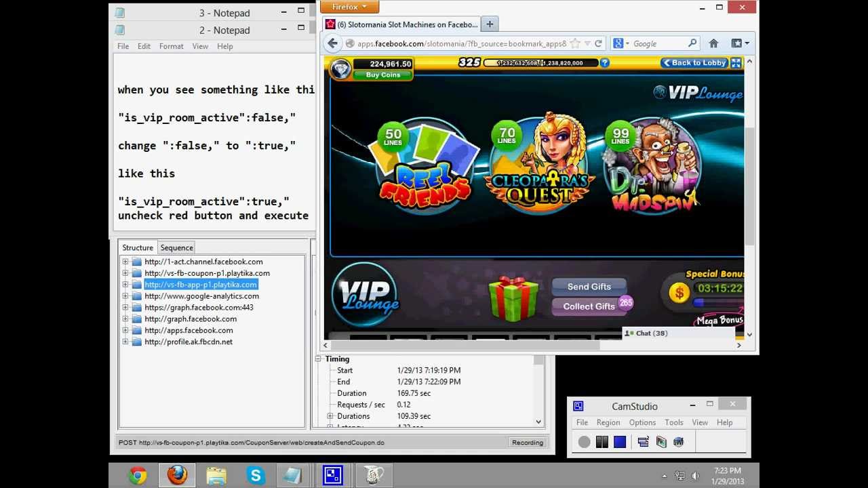Switch to the Structure tab
The image size is (868, 488).
138,247
